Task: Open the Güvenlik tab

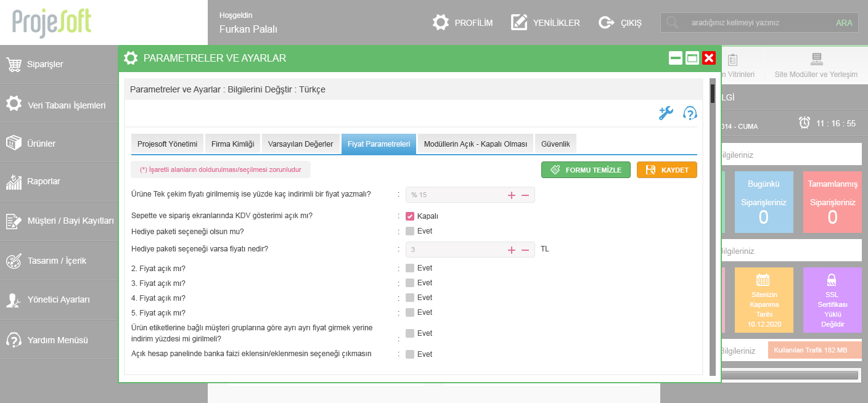Action: point(555,144)
